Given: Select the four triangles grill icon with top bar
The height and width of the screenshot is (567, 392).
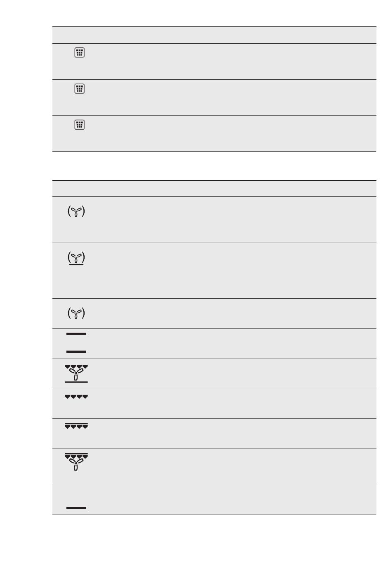Looking at the screenshot, I should 76,426.
